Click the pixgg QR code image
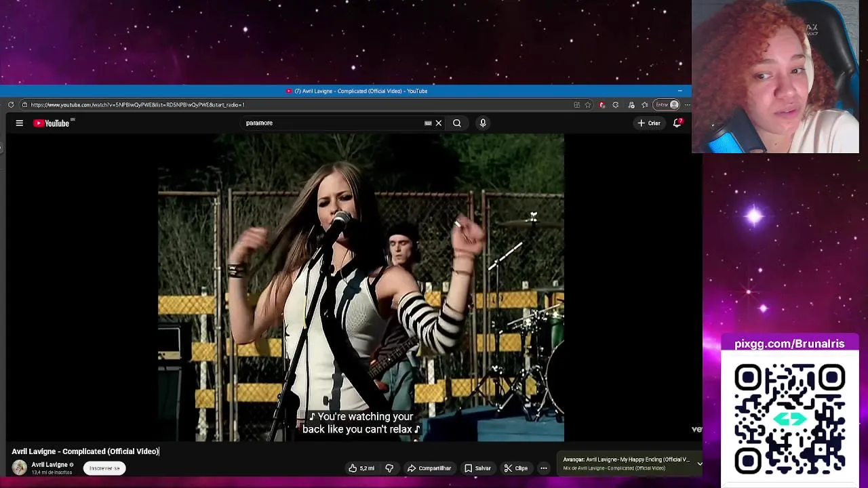The height and width of the screenshot is (488, 868). [x=789, y=418]
